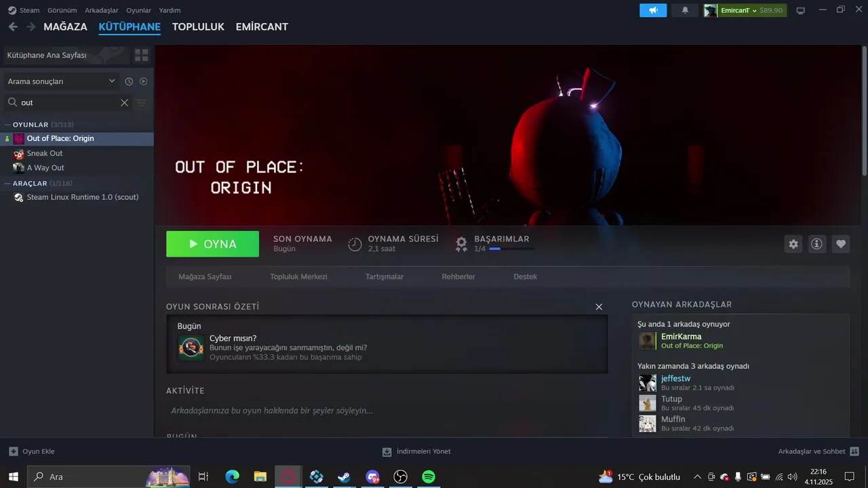Open the Yardım menu
Screen dimensions: 868x488
pyautogui.click(x=170, y=10)
